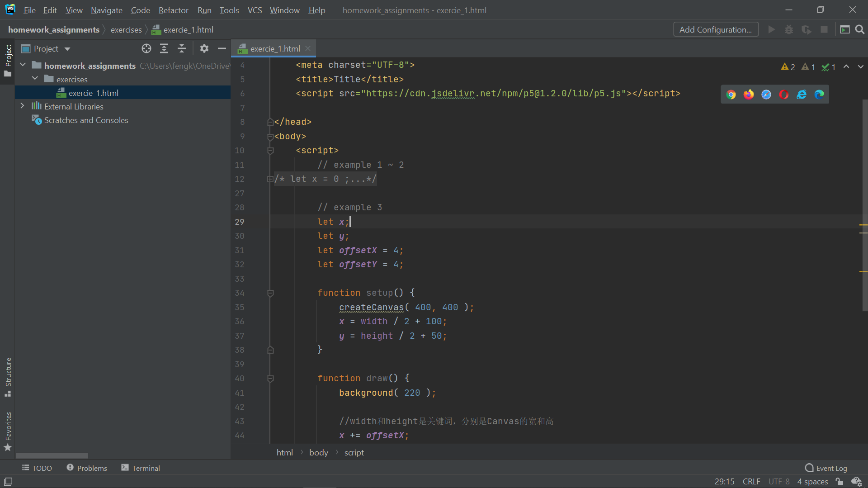Expand the External Libraries node

22,106
